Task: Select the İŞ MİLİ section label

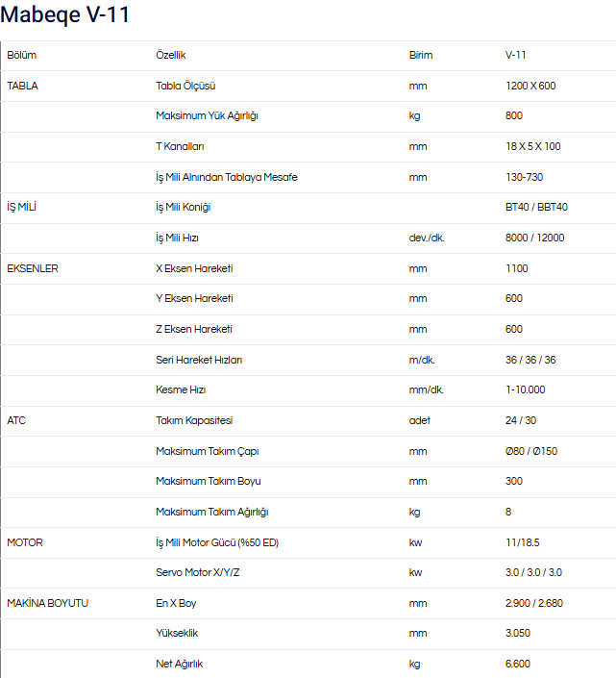Action: tap(22, 207)
